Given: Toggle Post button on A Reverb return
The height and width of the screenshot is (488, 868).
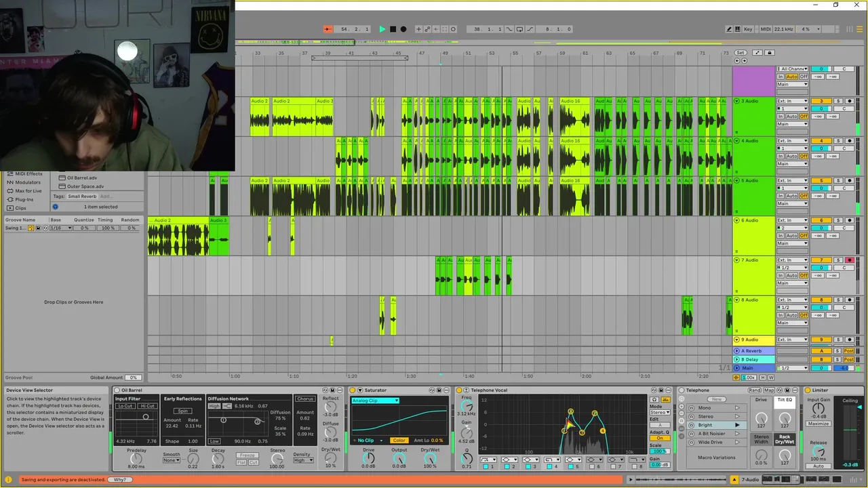Looking at the screenshot, I should (x=849, y=351).
